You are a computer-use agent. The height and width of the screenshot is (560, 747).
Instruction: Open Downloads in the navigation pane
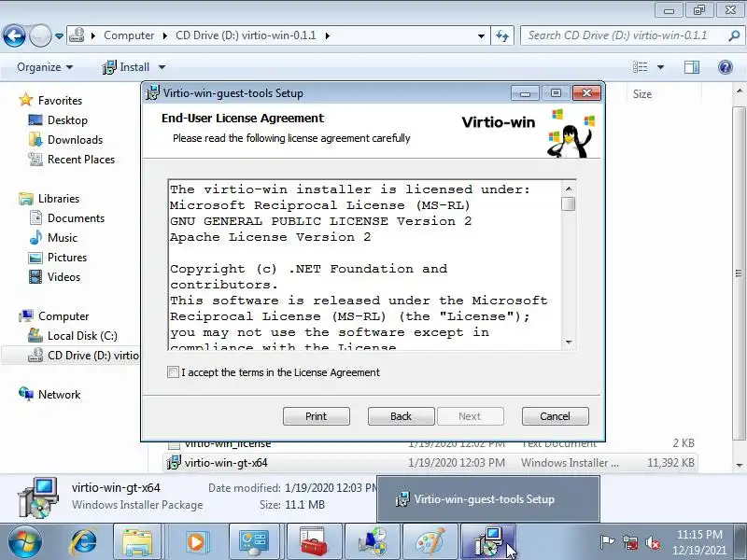(76, 139)
